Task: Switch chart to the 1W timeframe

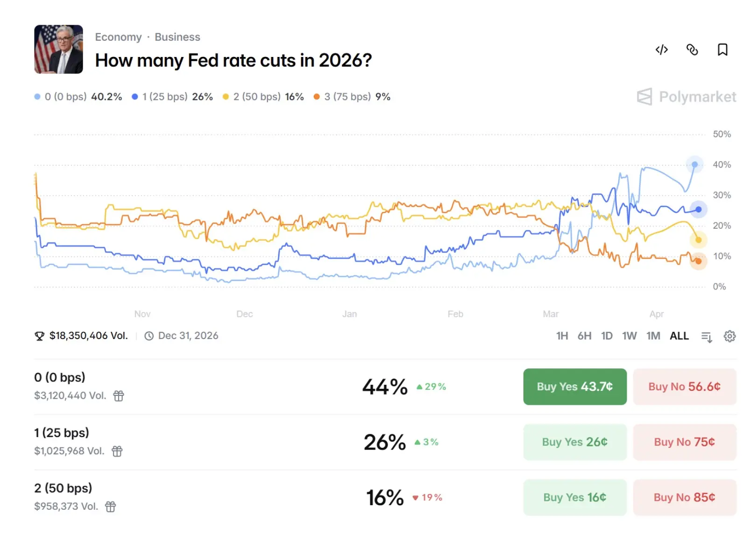Action: click(629, 336)
